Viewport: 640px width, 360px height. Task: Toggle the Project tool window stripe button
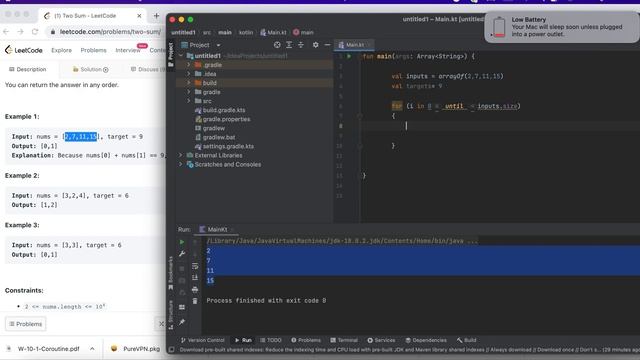point(171,55)
